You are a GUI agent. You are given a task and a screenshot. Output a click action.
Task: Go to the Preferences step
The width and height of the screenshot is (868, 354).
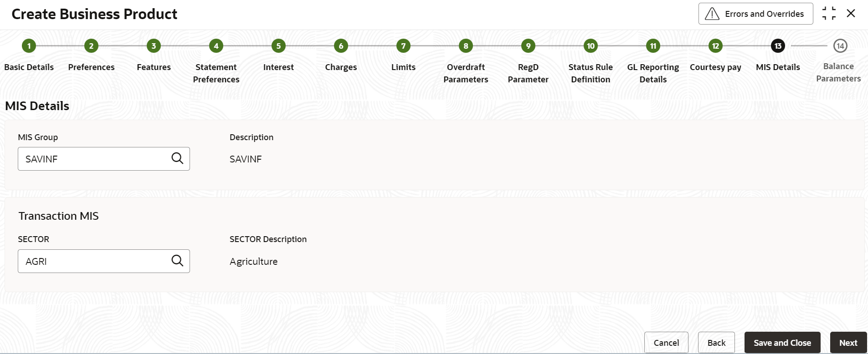91,67
